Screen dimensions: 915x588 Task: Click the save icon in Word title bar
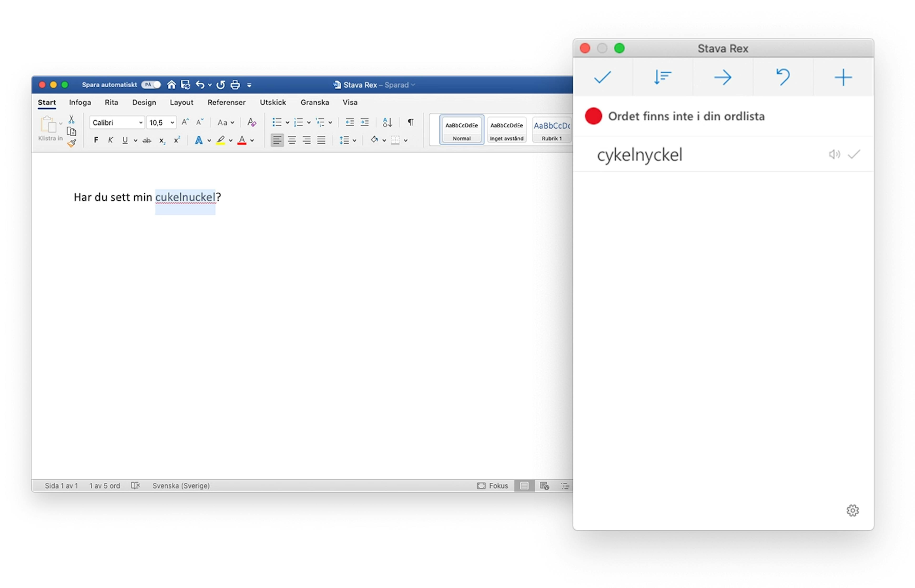(x=185, y=85)
